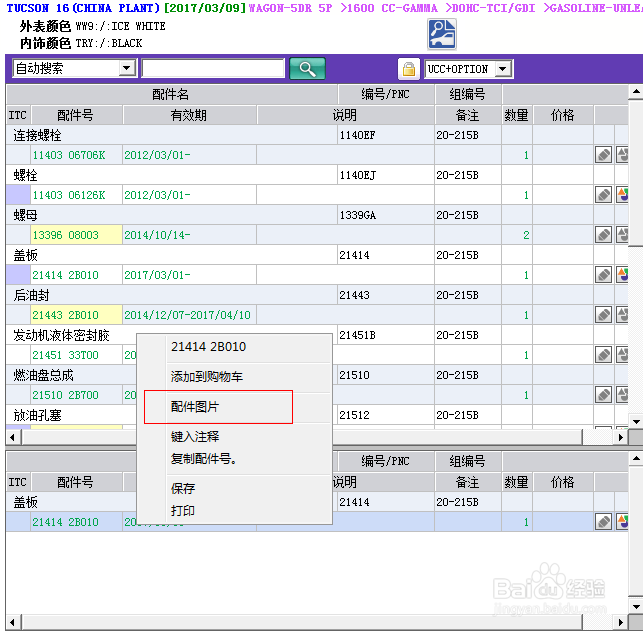Click upper table scroll down arrow
This screenshot has height=631, width=643.
tap(636, 421)
